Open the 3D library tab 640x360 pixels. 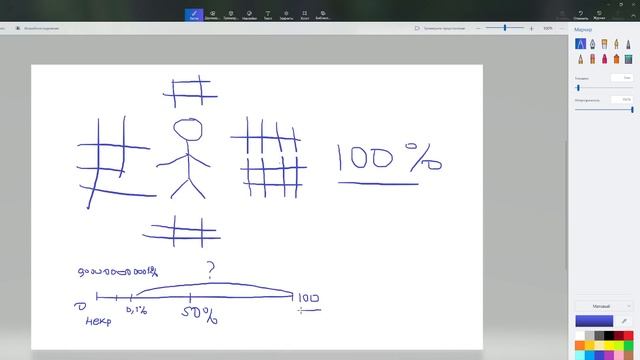click(x=323, y=15)
